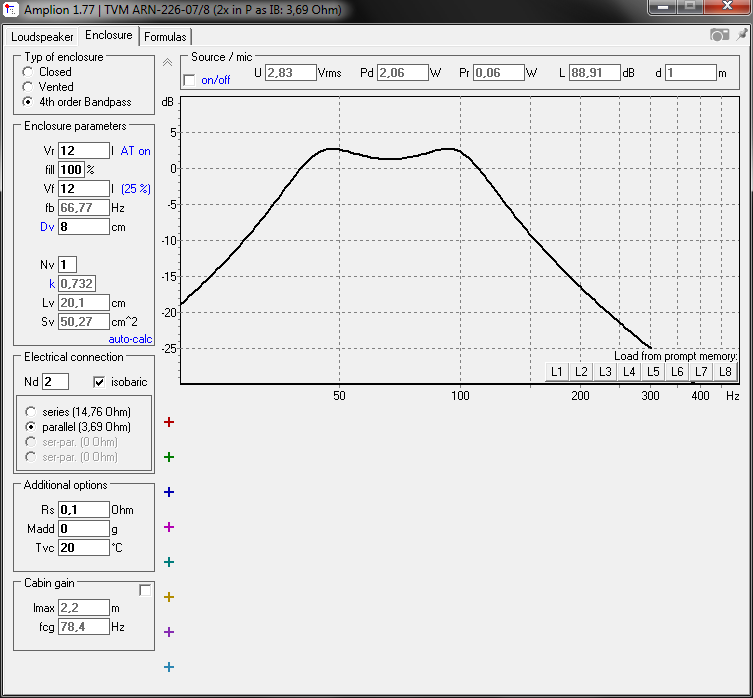This screenshot has width=753, height=698.
Task: Click the Lv length field
Action: click(84, 303)
